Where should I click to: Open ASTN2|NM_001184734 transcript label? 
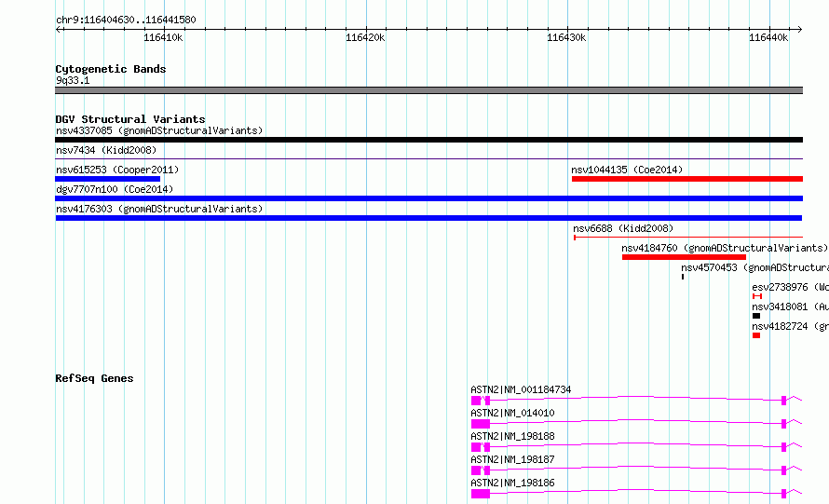pos(521,389)
